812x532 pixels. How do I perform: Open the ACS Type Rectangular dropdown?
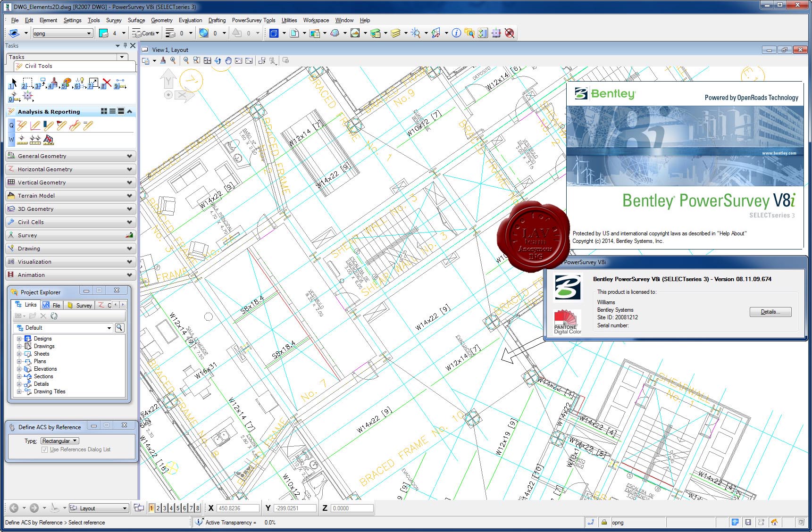(x=60, y=441)
